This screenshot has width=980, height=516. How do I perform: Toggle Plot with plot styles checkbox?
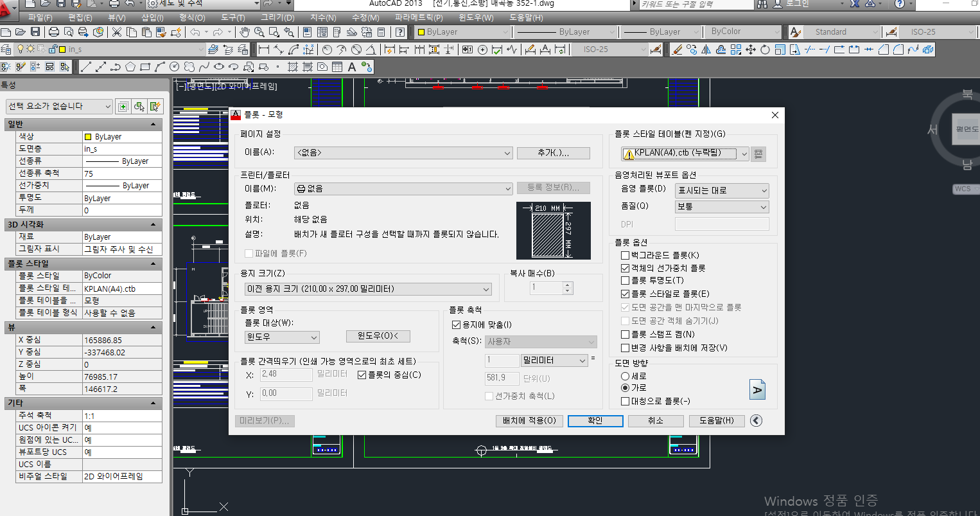(x=626, y=294)
